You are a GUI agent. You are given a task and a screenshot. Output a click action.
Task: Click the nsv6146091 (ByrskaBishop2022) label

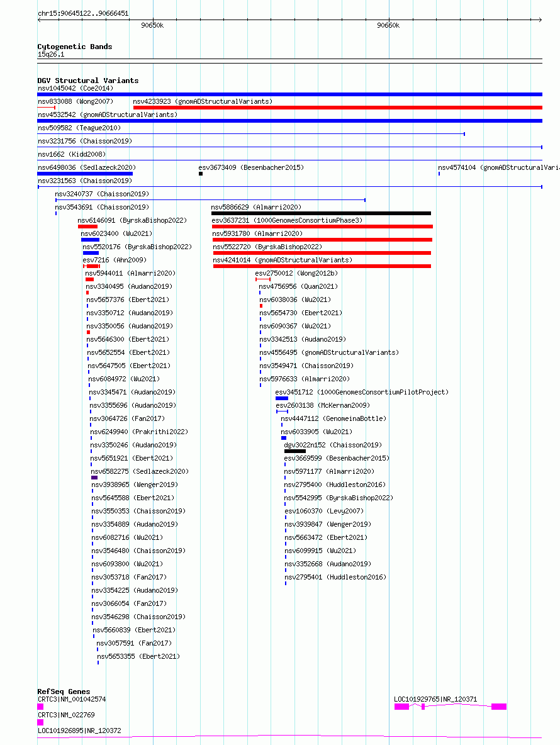133,221
